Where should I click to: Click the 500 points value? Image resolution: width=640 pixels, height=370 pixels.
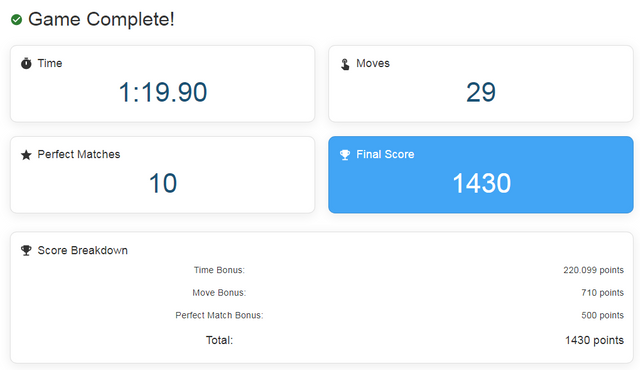point(602,315)
